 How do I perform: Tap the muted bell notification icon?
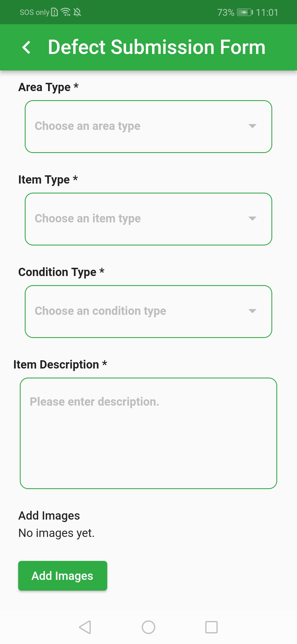coord(77,12)
